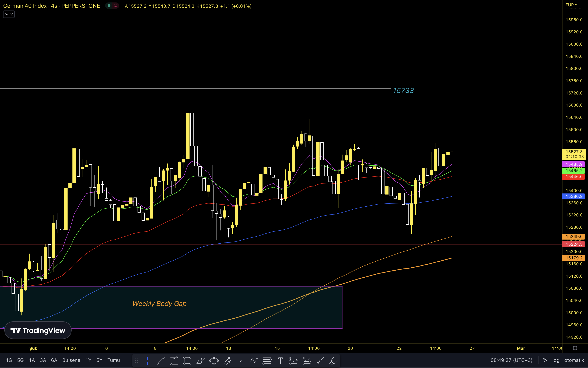Select the trend line drawing tool

coord(161,360)
